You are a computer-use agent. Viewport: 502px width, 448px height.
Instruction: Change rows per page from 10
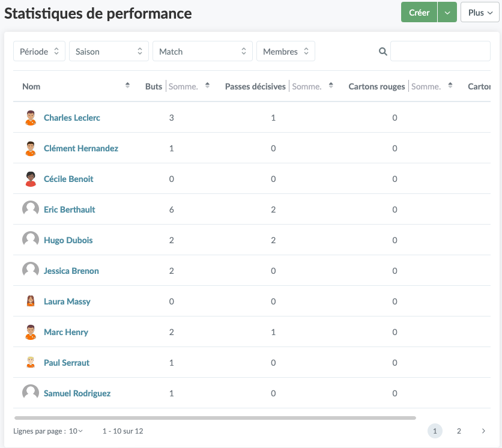76,431
